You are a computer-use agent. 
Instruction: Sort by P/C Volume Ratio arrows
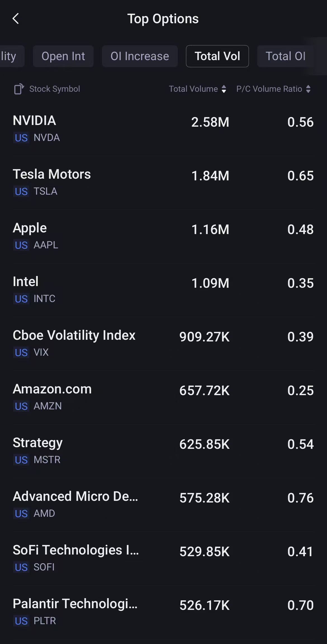(308, 89)
